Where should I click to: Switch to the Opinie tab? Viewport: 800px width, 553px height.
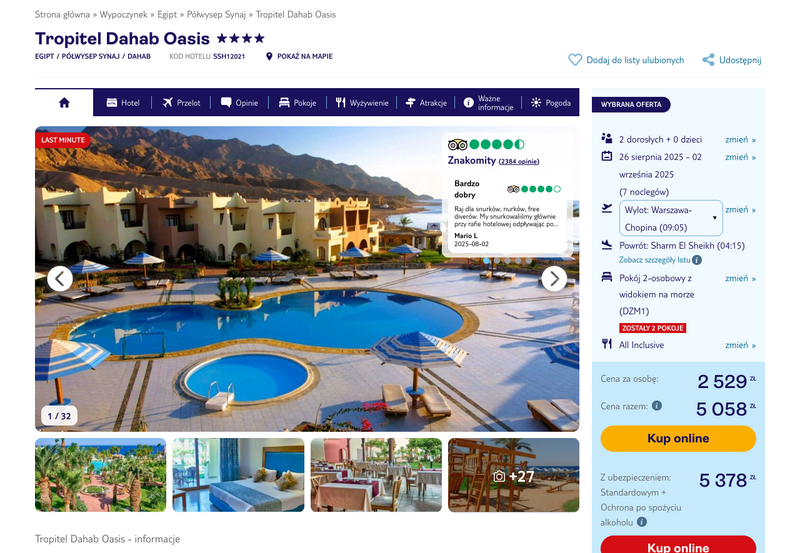pyautogui.click(x=239, y=103)
